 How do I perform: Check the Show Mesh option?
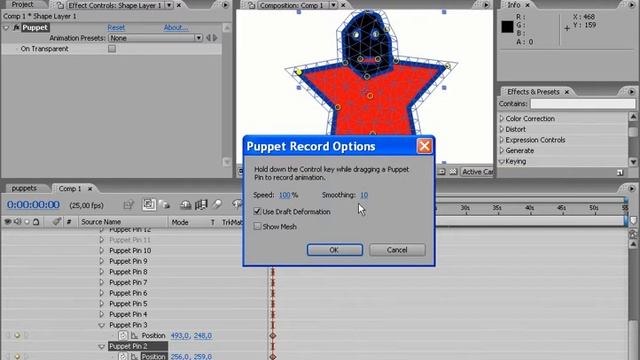(257, 226)
